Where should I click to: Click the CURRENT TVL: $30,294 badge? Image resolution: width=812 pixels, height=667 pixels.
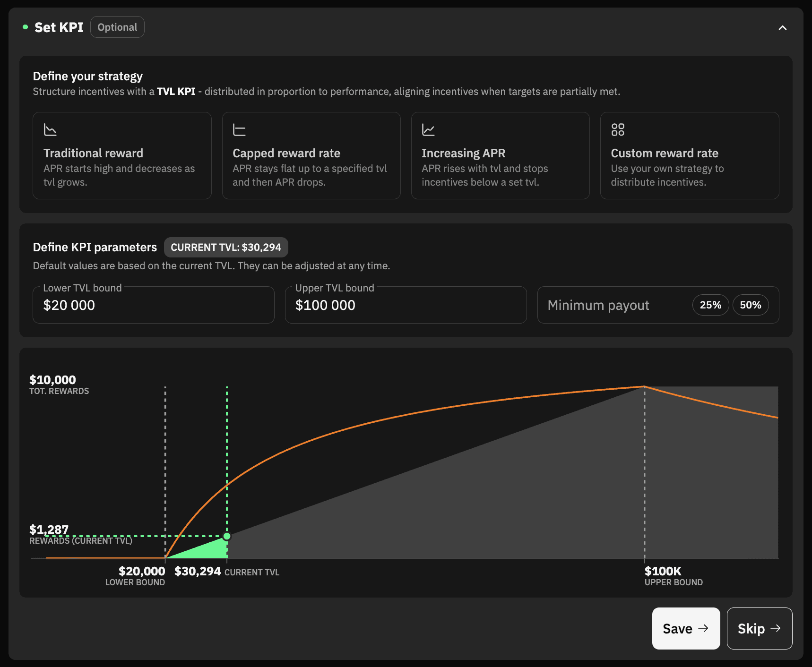[226, 247]
